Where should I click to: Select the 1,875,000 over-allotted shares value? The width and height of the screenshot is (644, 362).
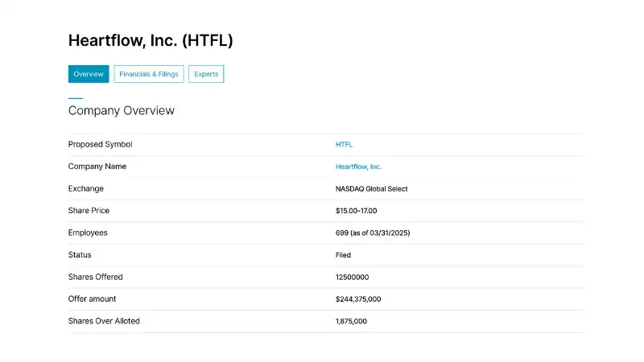click(351, 322)
